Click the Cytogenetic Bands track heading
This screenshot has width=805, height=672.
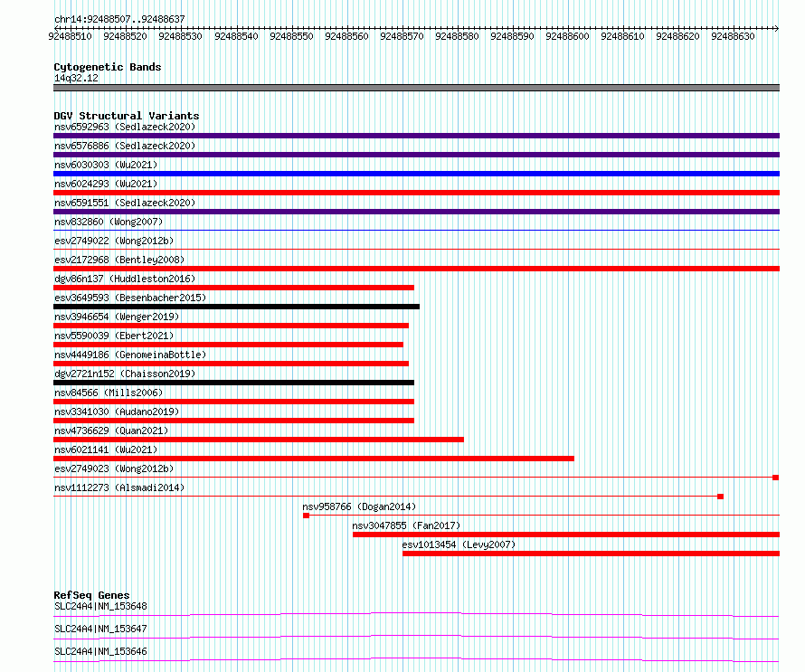108,67
